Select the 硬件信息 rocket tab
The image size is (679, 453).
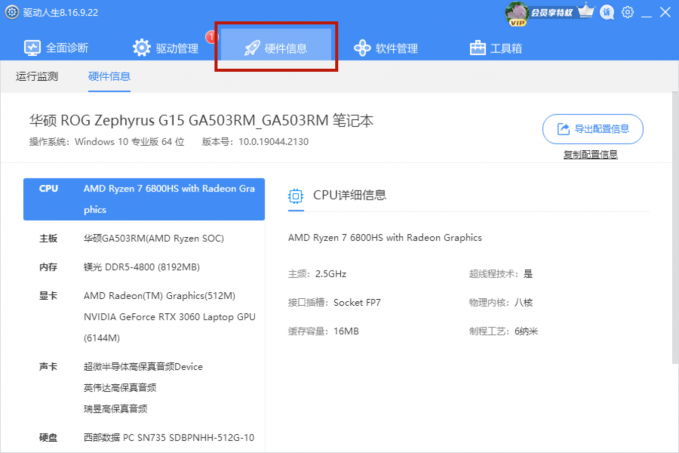click(277, 48)
